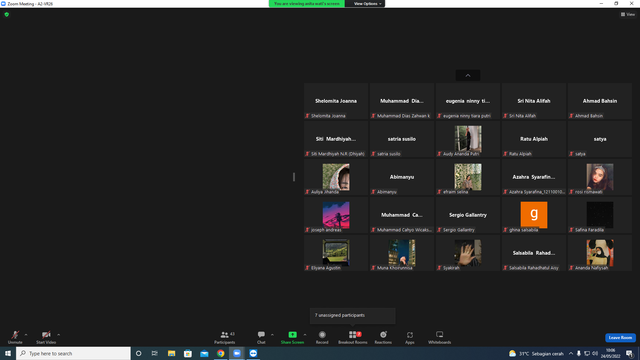The height and width of the screenshot is (360, 640).
Task: Click the Windows Start button
Action: [8, 353]
